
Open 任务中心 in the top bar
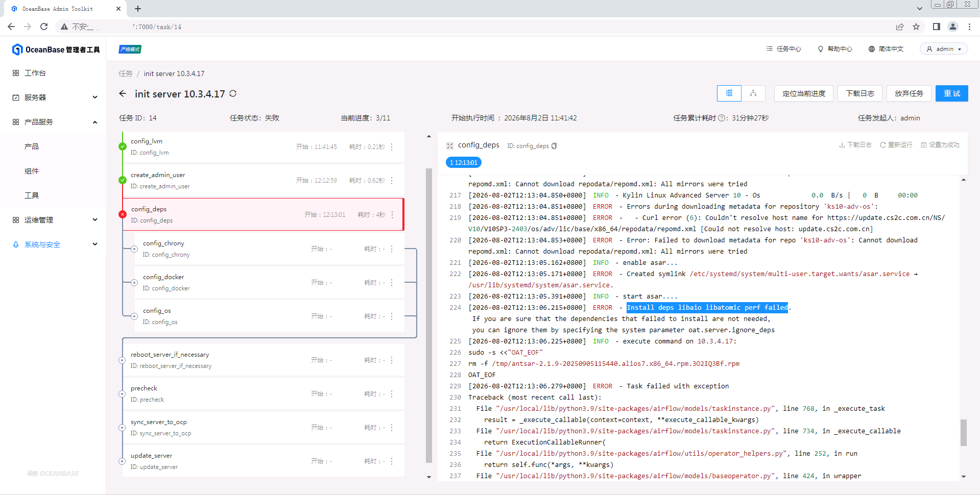click(x=784, y=49)
